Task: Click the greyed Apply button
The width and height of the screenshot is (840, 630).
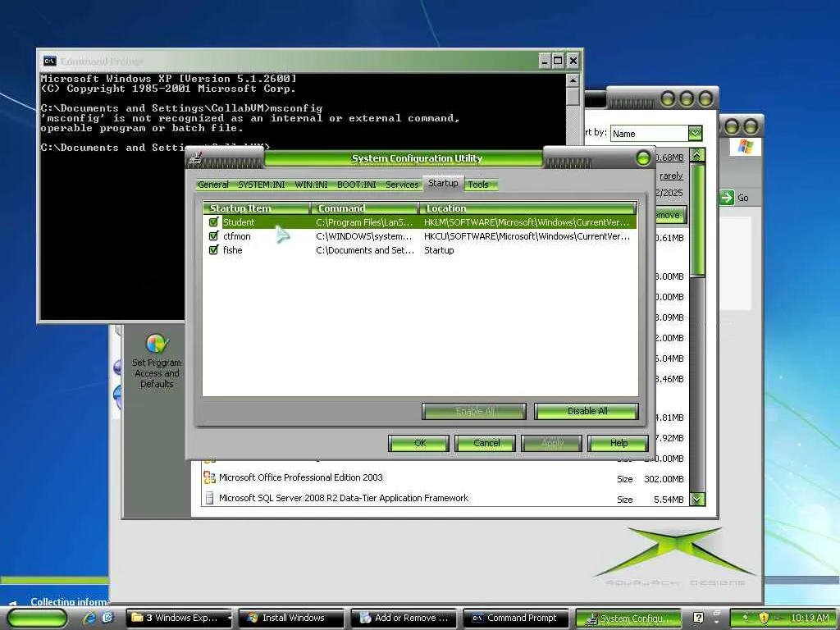Action: tap(552, 443)
